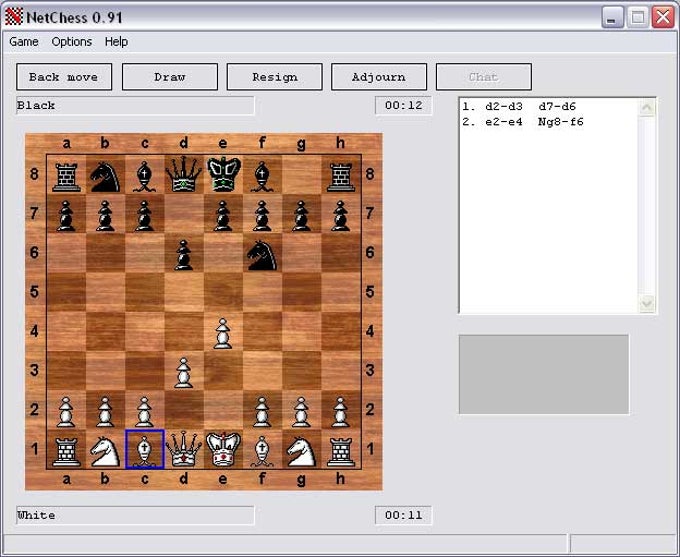Click Black's clock showing 00:12

403,105
